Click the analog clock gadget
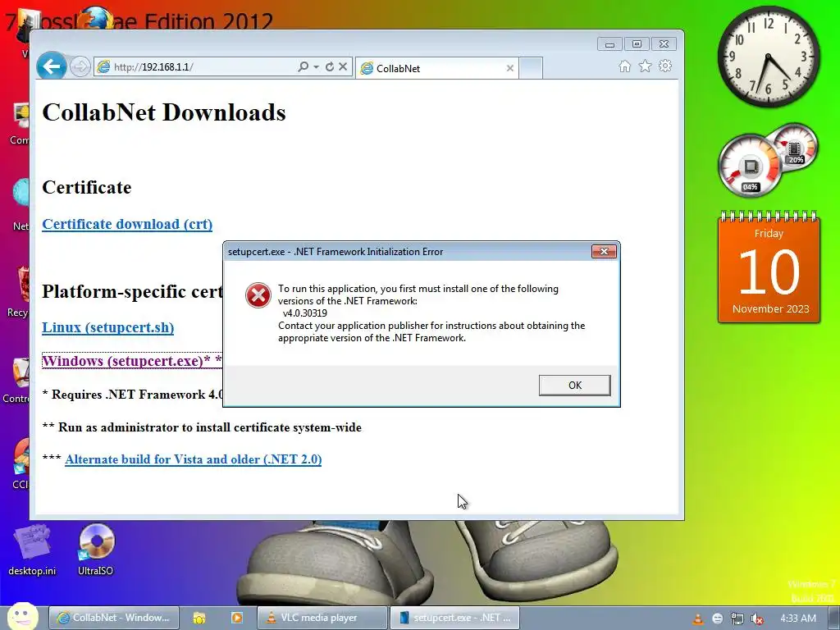The image size is (840, 630). pos(769,57)
